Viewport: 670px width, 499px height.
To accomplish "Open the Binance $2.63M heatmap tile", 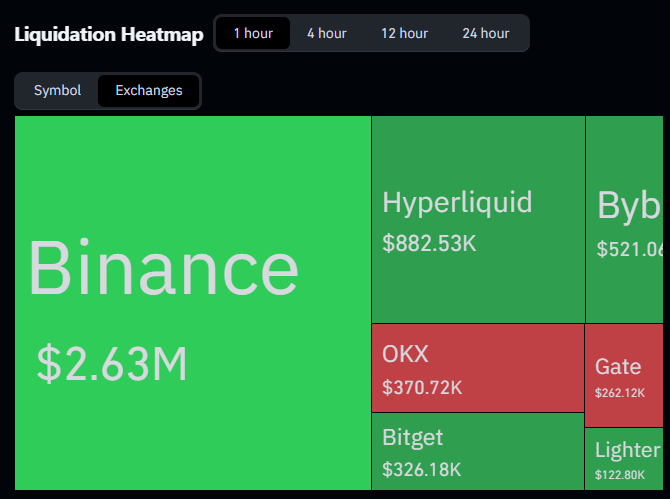I will (x=193, y=303).
